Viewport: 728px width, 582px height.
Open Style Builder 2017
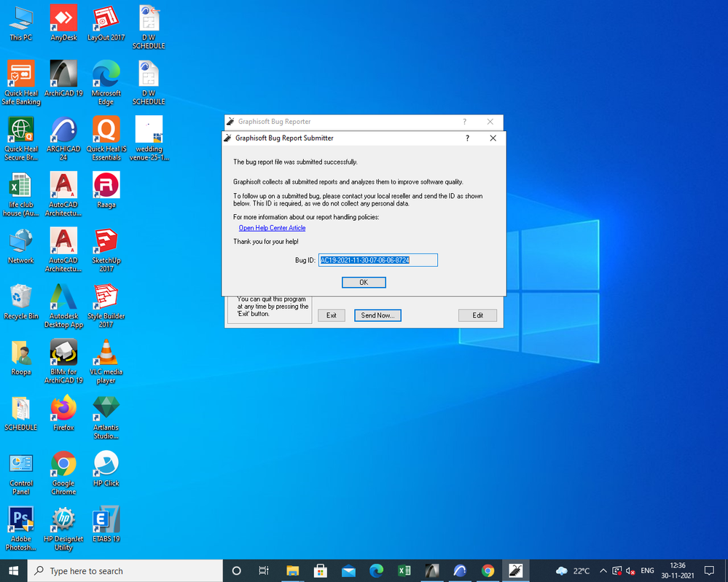coord(106,300)
